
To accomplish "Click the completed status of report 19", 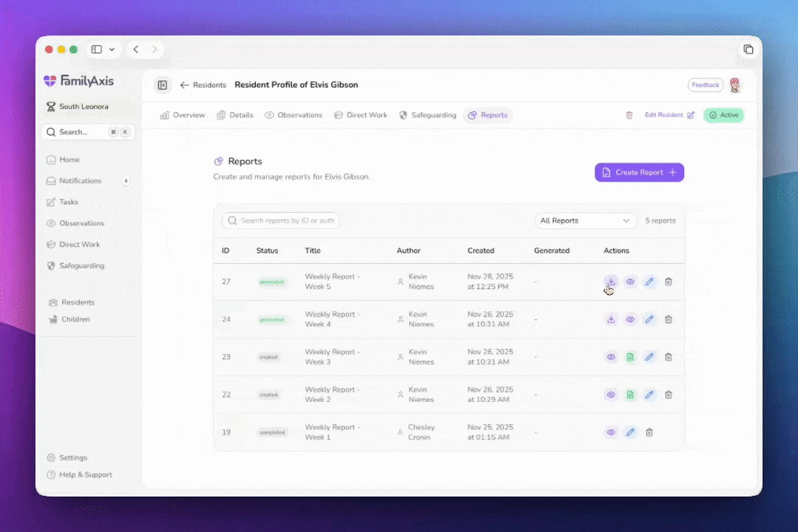I will (272, 432).
